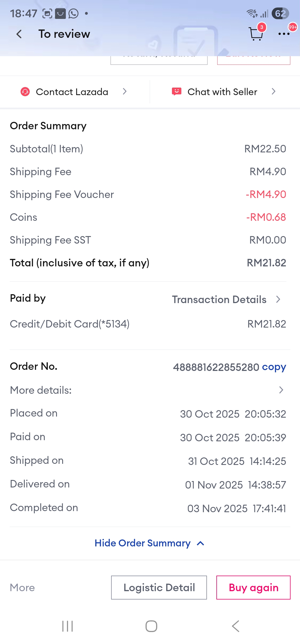This screenshot has width=300, height=644.
Task: Open Logistic Detail
Action: click(x=159, y=588)
